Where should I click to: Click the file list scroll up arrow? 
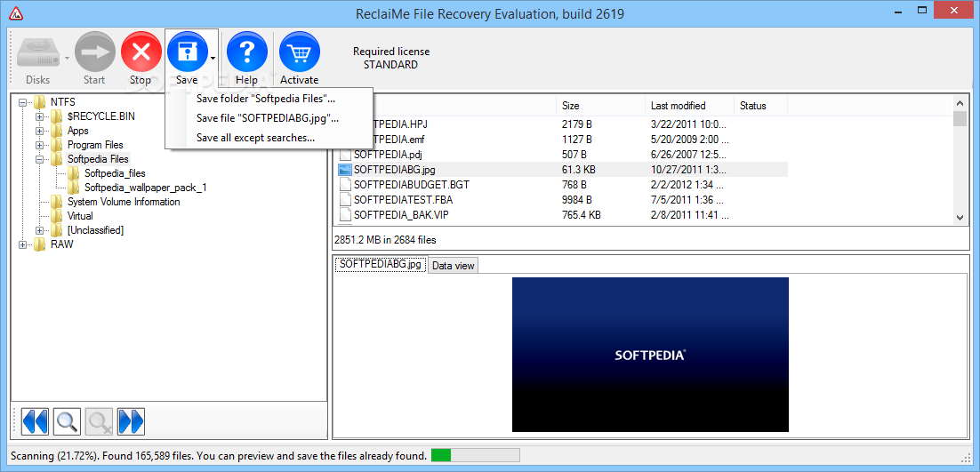(x=960, y=104)
